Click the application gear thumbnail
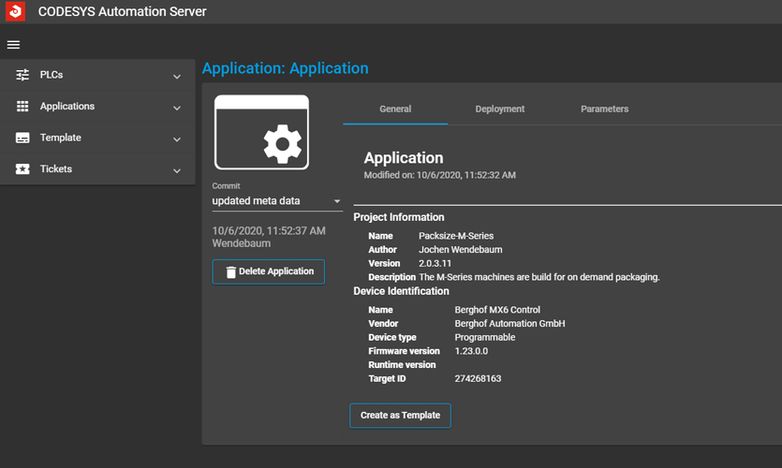This screenshot has width=782, height=468. click(261, 132)
